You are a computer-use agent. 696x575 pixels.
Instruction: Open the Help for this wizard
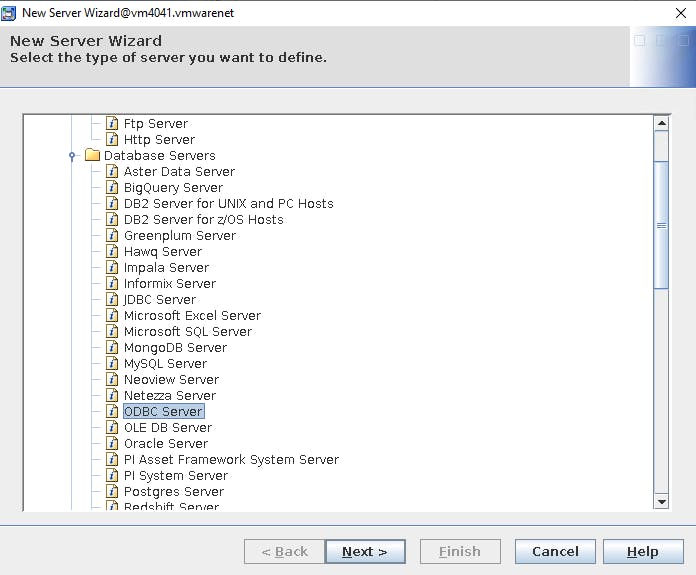(x=642, y=551)
